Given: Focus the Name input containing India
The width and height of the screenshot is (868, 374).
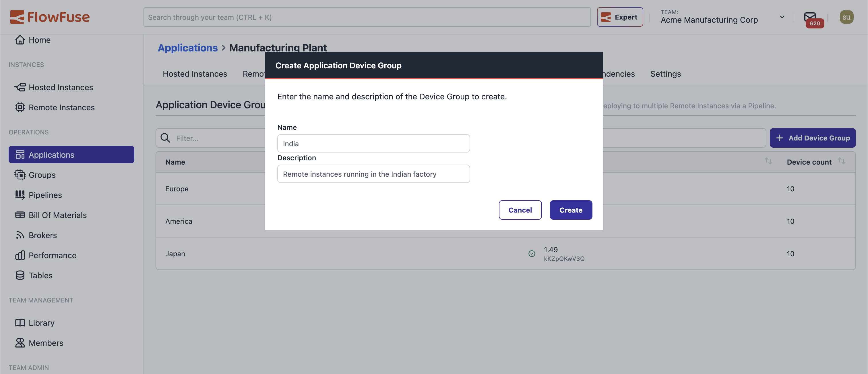Looking at the screenshot, I should coord(373,143).
